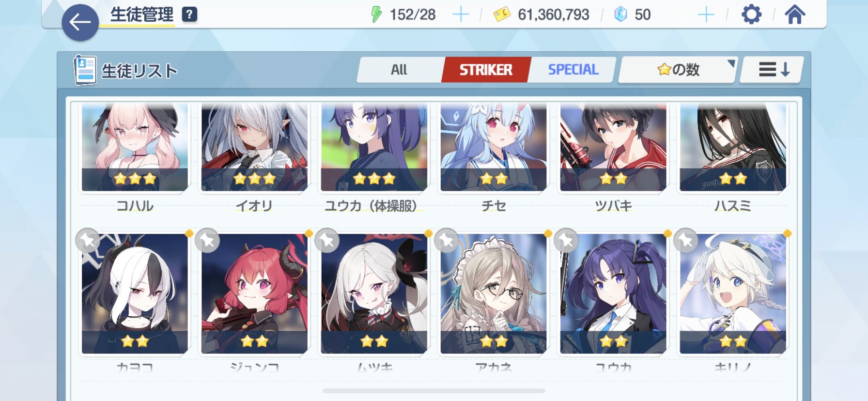868x401 pixels.
Task: Switch to the STRIKER filter tab
Action: coord(486,70)
